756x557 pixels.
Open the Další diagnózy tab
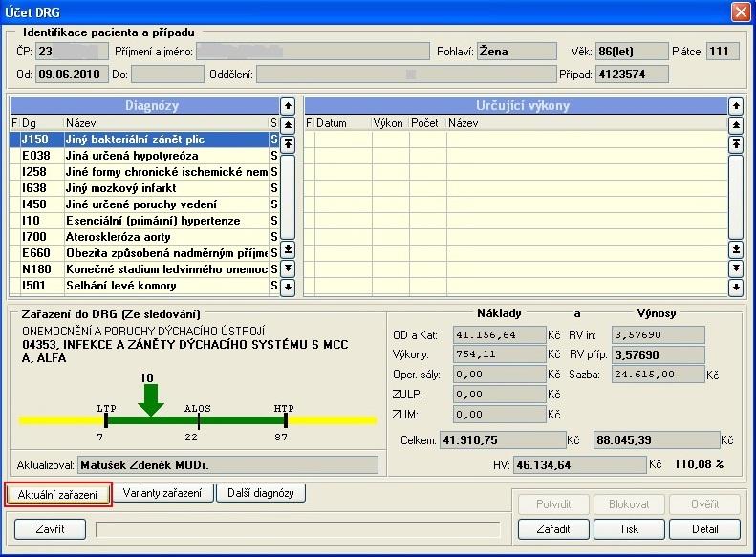(260, 493)
